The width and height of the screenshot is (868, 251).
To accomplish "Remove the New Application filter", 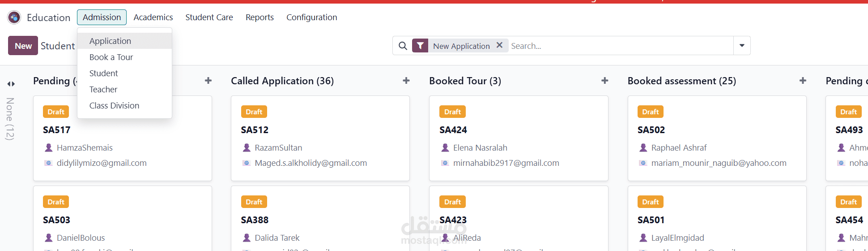I will [500, 45].
